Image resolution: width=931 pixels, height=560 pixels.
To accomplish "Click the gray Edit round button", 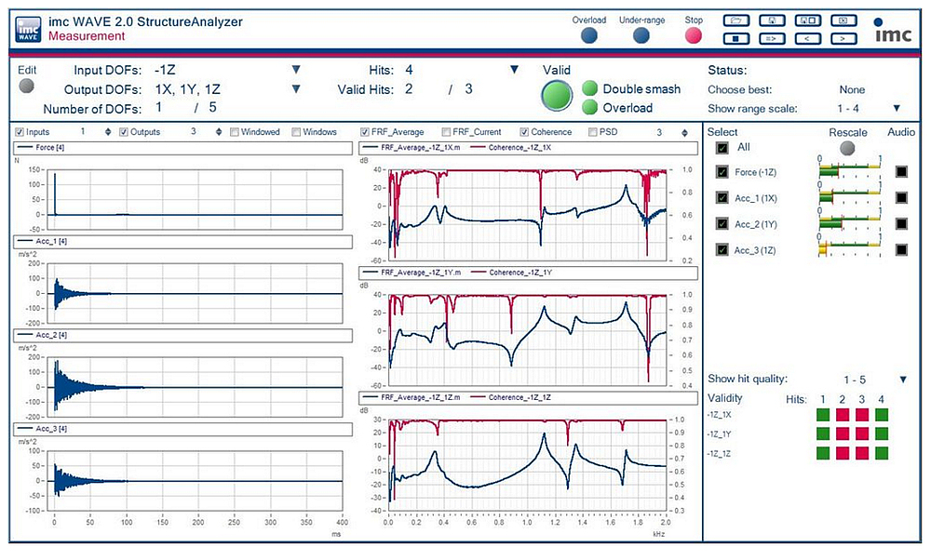I will (27, 86).
